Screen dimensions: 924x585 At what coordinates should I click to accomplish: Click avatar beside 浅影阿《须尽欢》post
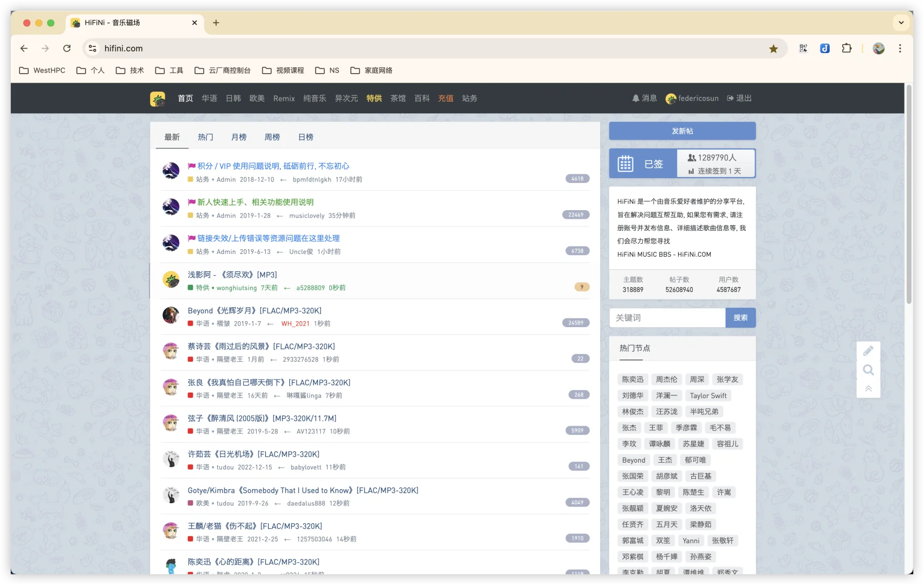tap(171, 279)
